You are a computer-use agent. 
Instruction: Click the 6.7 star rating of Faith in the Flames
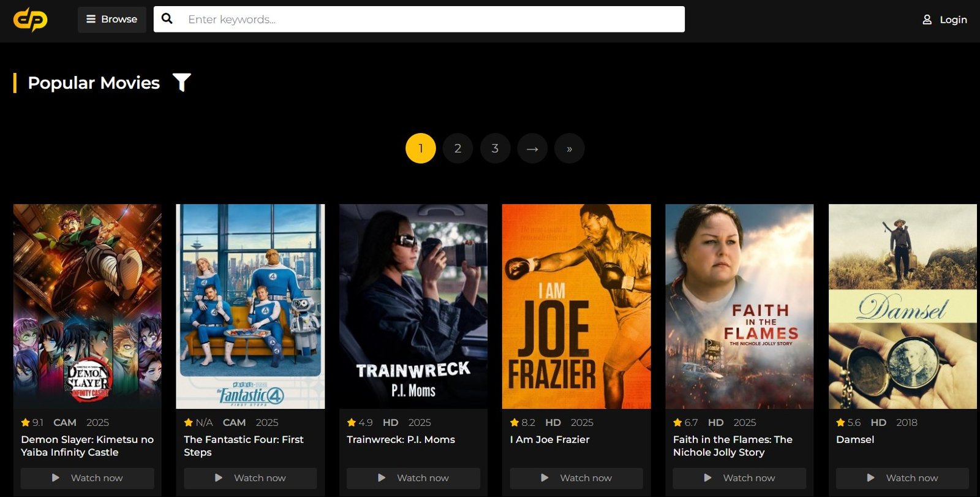point(685,422)
